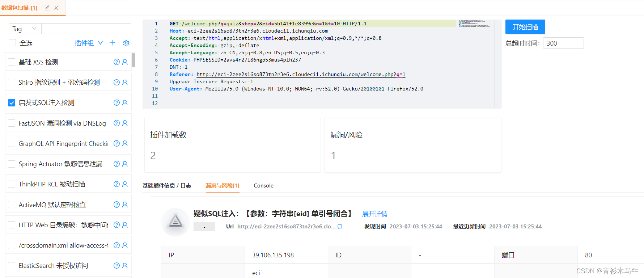This screenshot has width=644, height=278.
Task: Click the plugin list scrollbar
Action: coord(134,60)
